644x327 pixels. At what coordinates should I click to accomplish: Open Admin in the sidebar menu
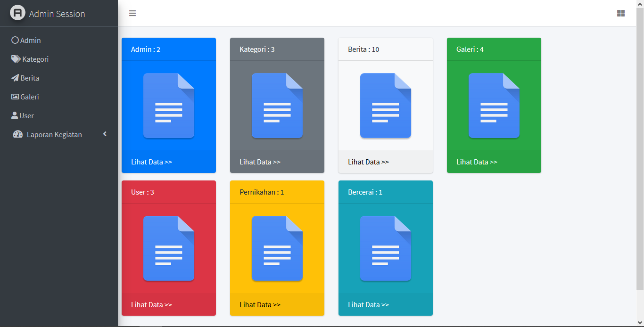(59, 40)
